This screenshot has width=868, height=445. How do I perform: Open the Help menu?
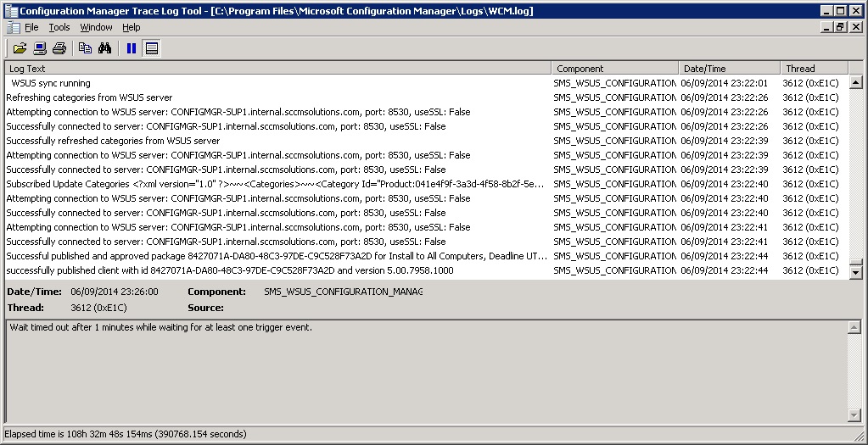point(132,27)
